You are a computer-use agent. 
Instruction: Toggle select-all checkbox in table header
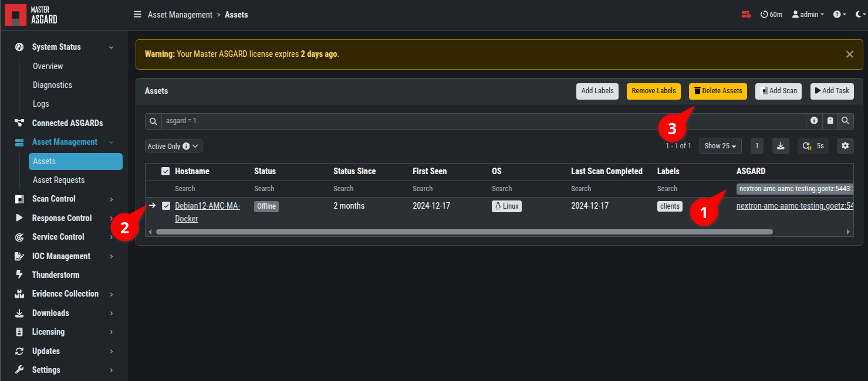[x=166, y=171]
